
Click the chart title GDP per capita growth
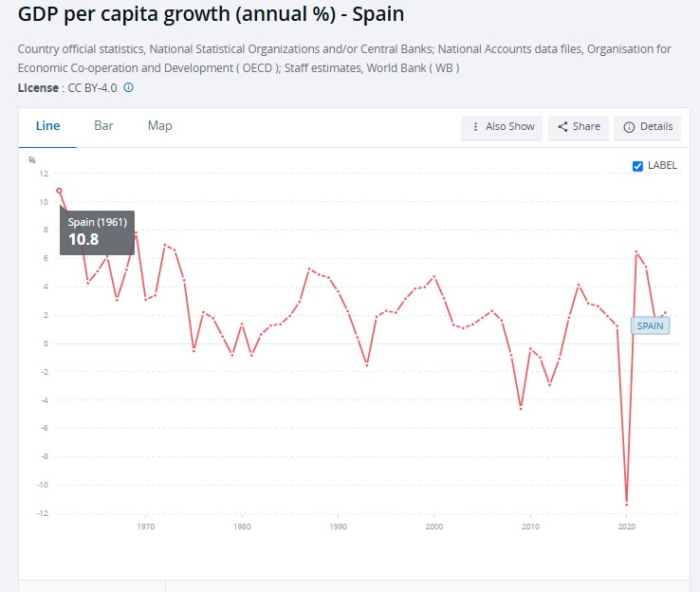(211, 16)
